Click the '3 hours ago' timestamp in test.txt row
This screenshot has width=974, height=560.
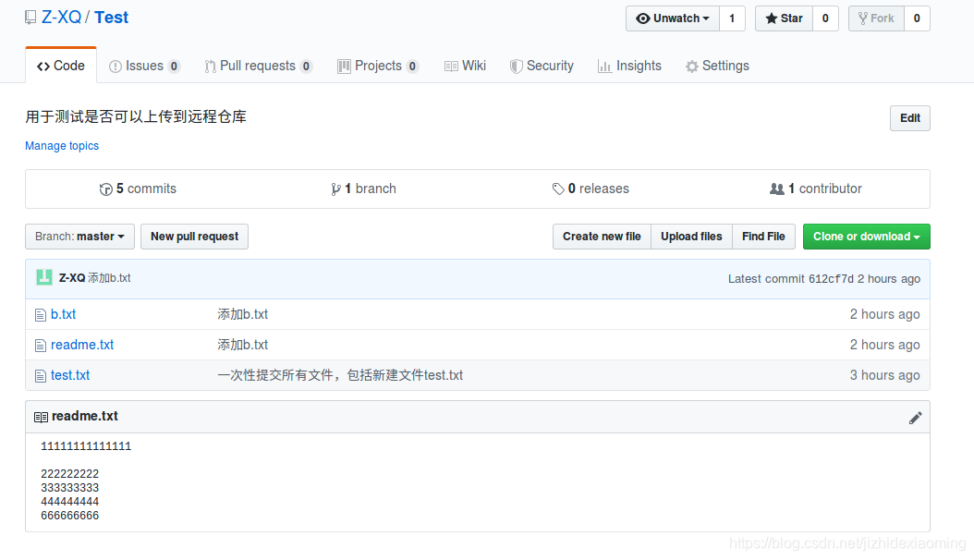pos(884,375)
